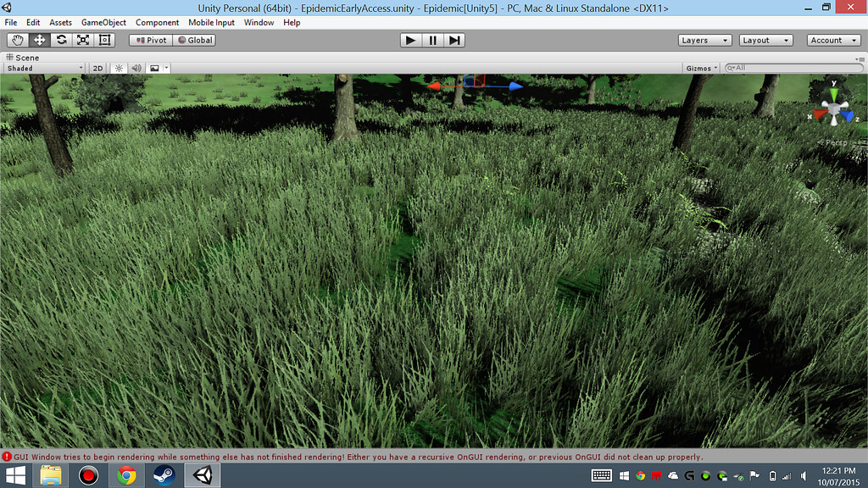Viewport: 868px width, 488px height.
Task: Open the Layers dropdown
Action: 704,39
